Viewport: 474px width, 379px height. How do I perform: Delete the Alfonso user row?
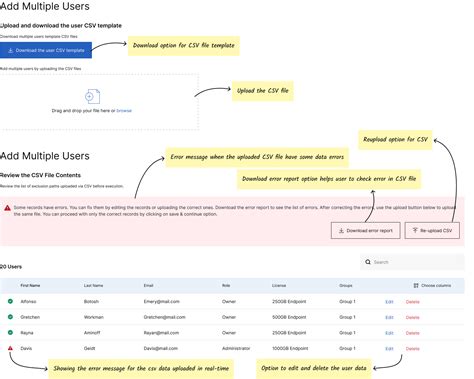(413, 302)
